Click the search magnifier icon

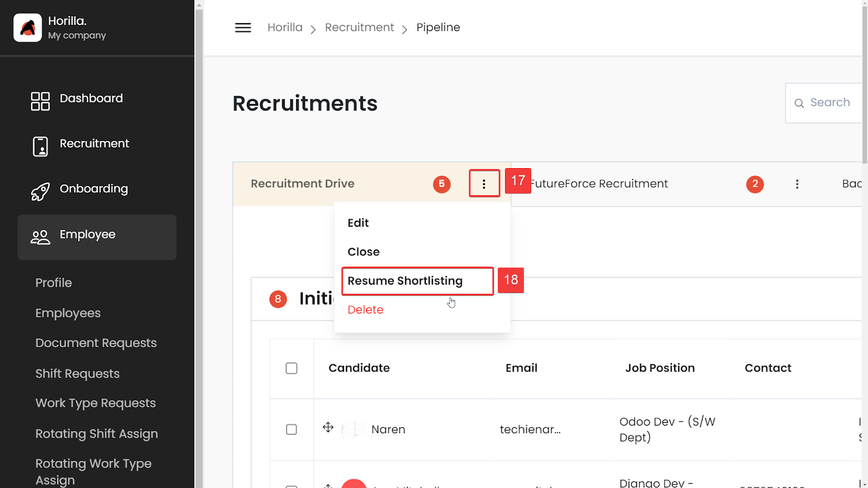799,103
